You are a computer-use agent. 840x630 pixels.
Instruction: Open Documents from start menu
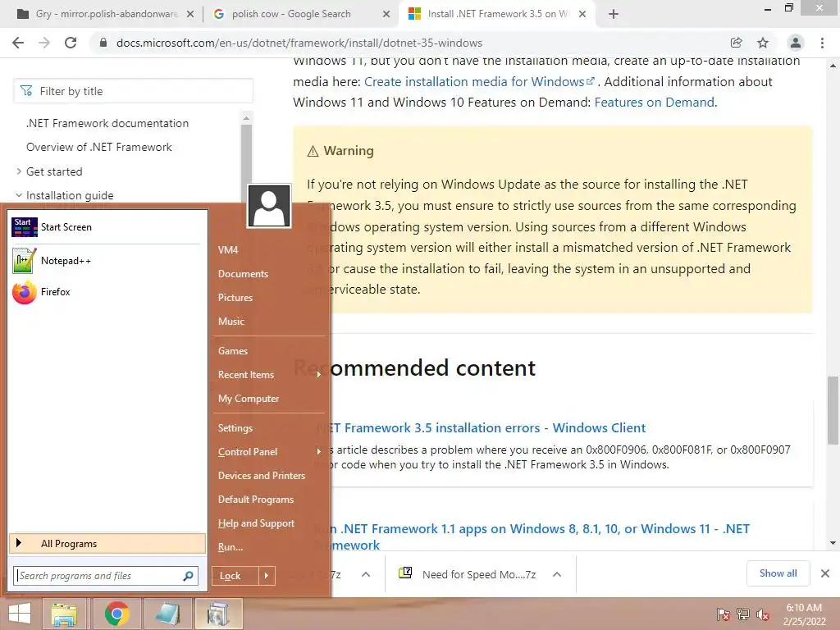point(243,274)
